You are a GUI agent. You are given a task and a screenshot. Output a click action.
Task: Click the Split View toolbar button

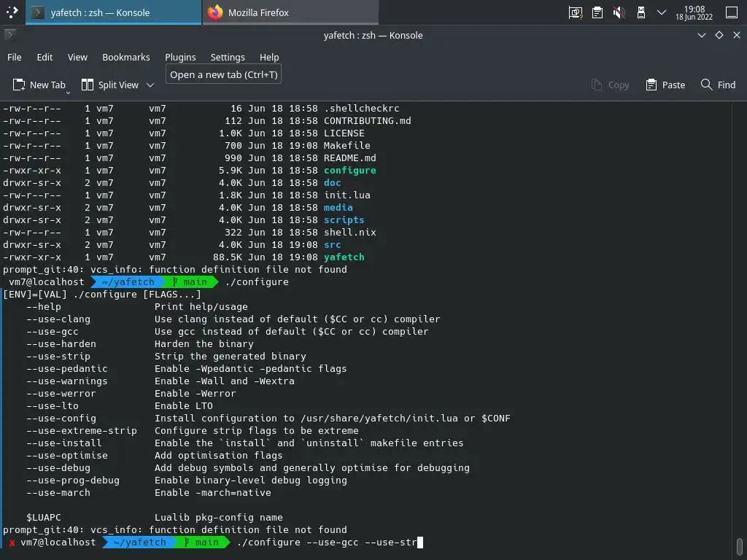(x=110, y=85)
